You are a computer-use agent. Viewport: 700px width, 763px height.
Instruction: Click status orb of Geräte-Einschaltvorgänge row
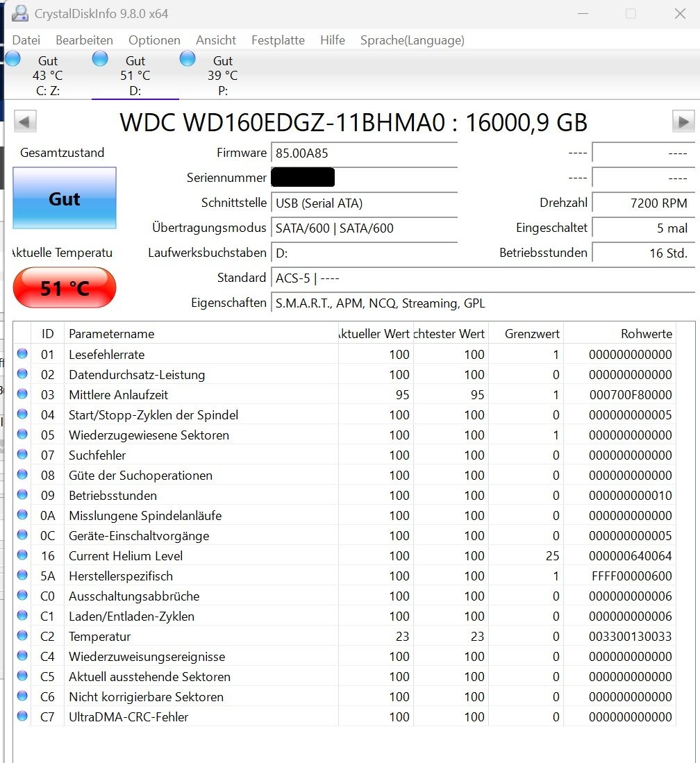(22, 535)
